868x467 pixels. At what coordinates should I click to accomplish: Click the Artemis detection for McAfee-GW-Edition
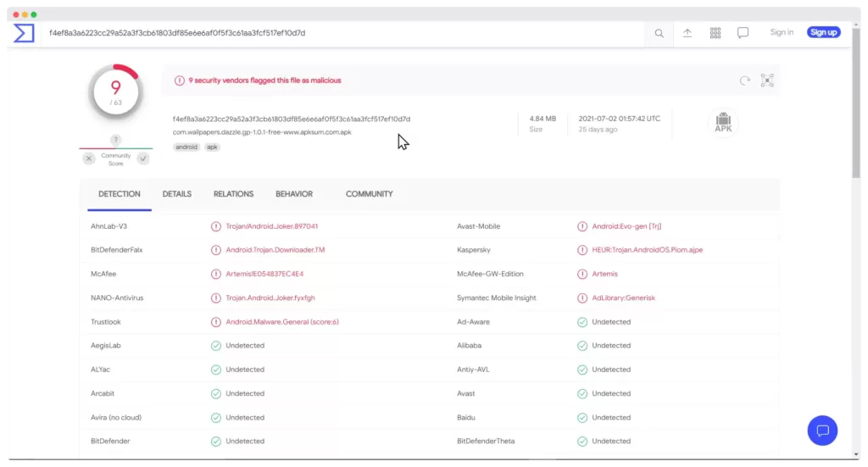click(x=604, y=274)
